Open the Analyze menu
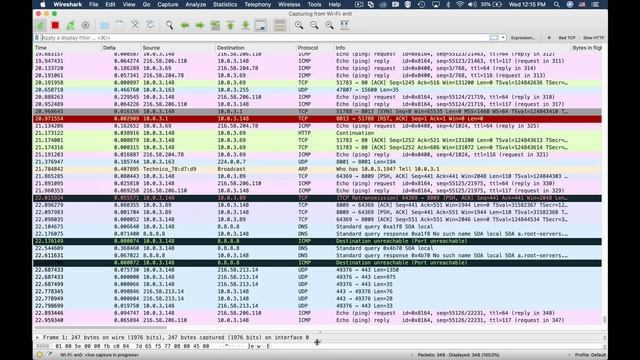The image size is (640, 360). point(196,4)
